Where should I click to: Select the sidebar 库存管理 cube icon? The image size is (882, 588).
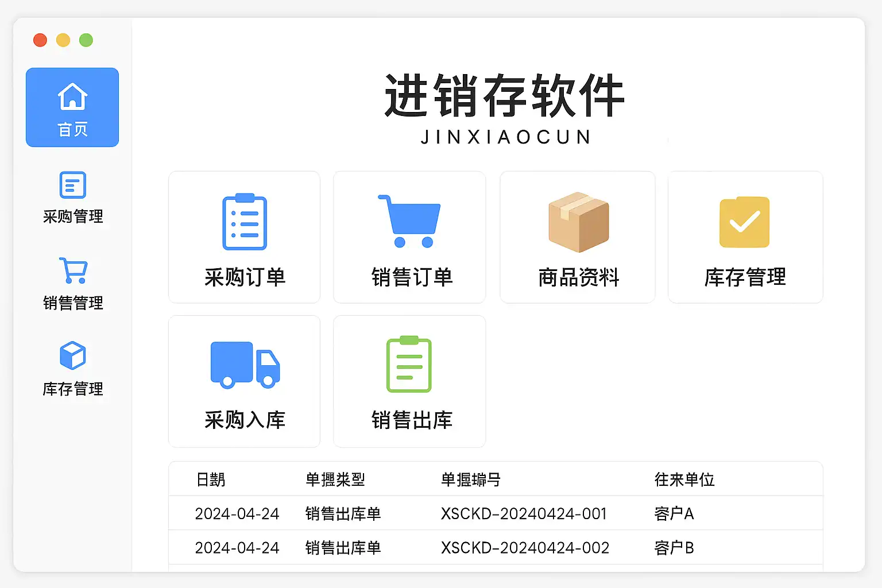point(73,356)
